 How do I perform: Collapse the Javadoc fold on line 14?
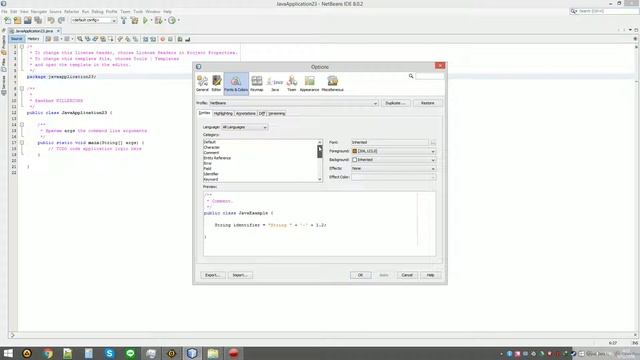[22, 124]
